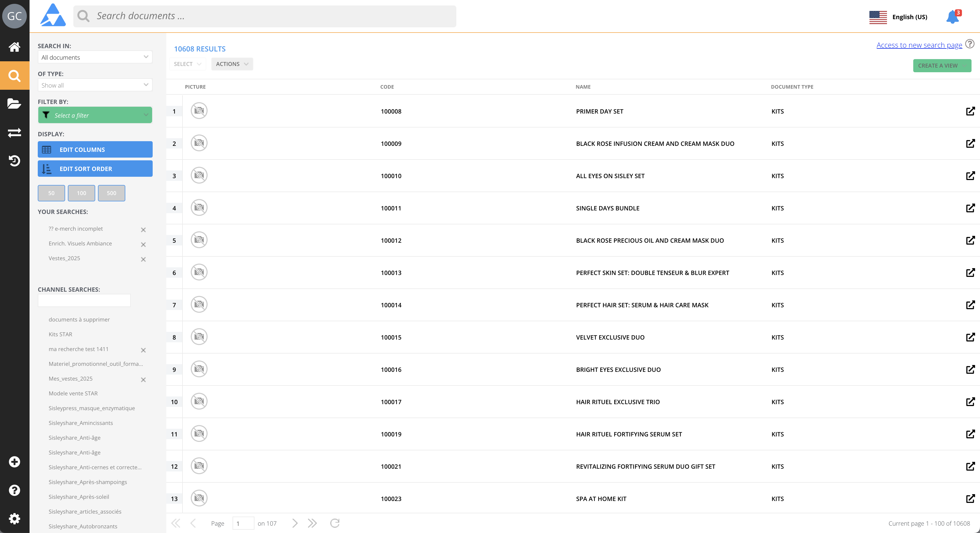Show 100 results per page
Image resolution: width=980 pixels, height=533 pixels.
[82, 193]
